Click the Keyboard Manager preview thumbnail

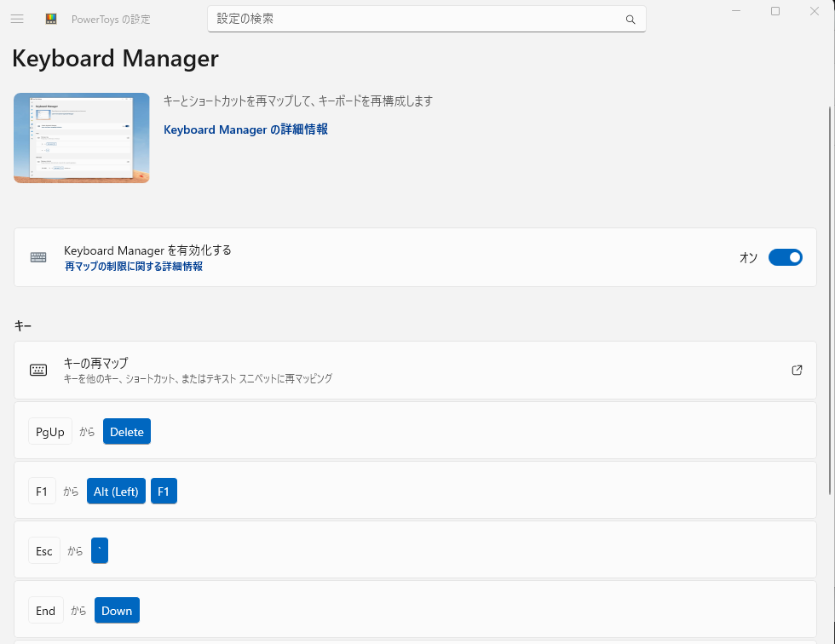[x=82, y=138]
